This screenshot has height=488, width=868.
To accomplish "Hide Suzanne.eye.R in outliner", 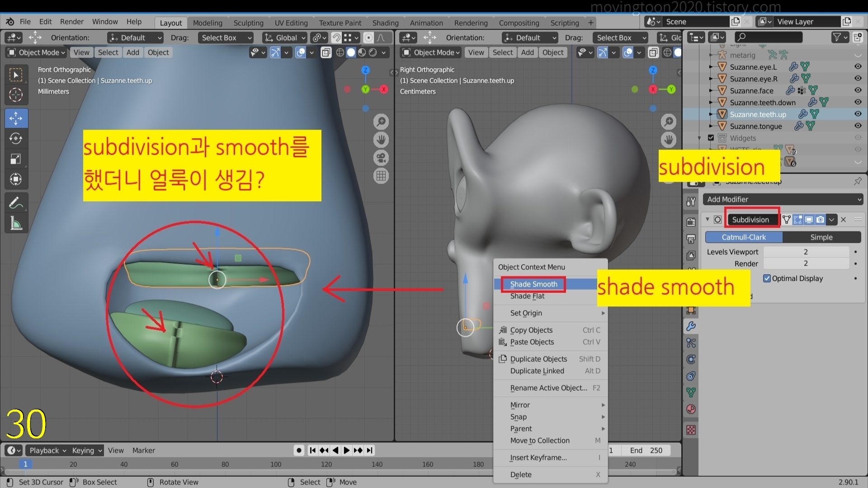I will click(858, 78).
